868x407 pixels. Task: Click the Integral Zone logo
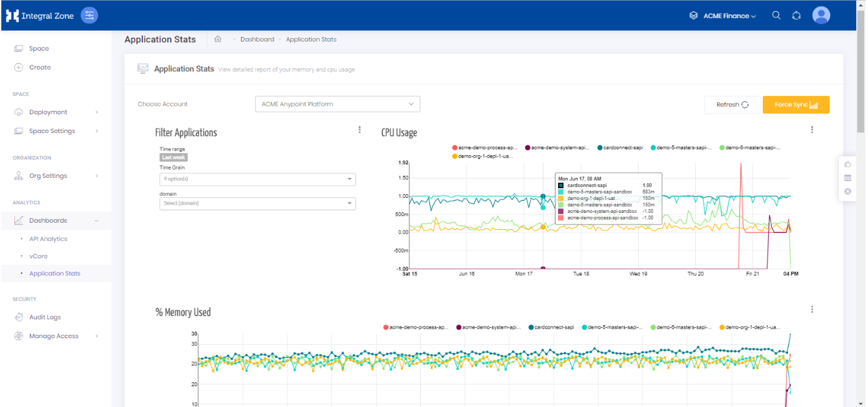[40, 16]
